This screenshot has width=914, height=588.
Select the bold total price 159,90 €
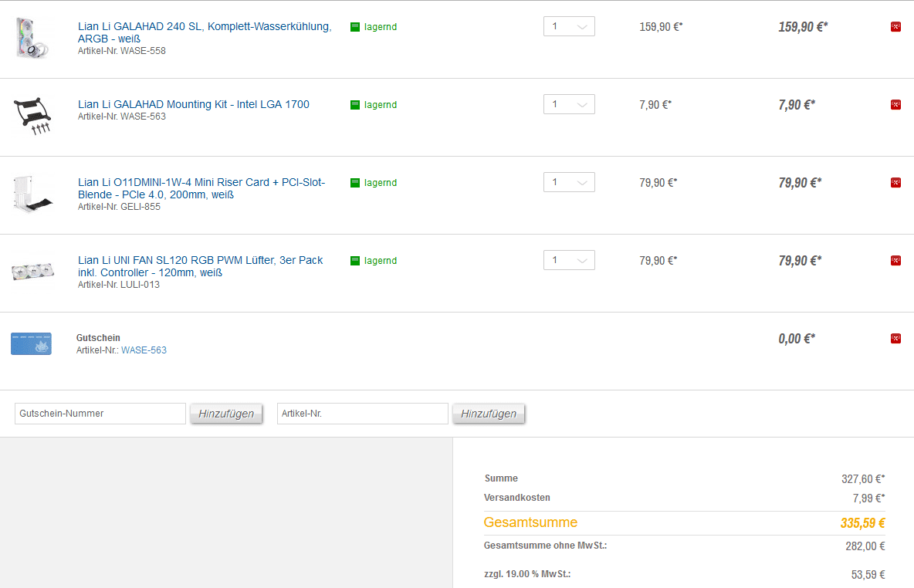point(804,27)
